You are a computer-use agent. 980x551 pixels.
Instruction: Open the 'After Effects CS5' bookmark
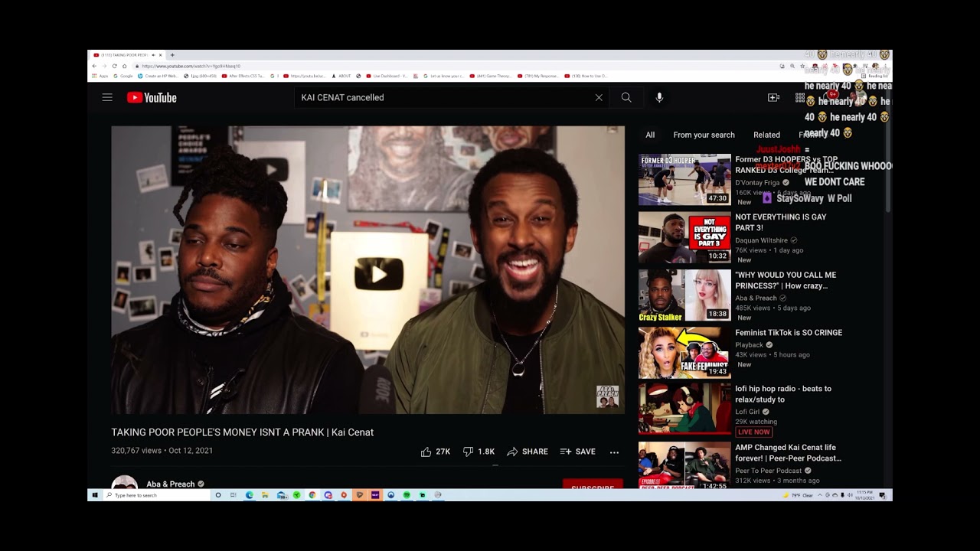pos(243,76)
